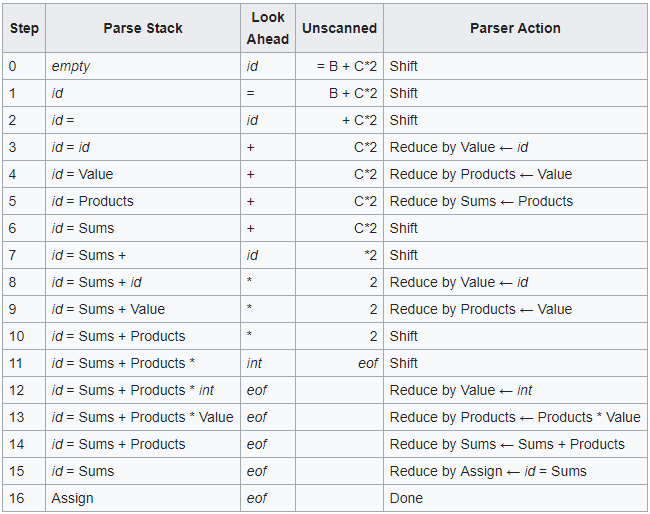Click step number 16 cell
650x514 pixels.
[15, 498]
